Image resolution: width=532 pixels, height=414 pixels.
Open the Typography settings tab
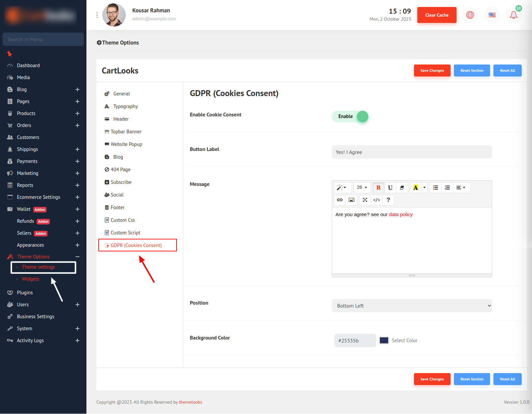[x=125, y=106]
